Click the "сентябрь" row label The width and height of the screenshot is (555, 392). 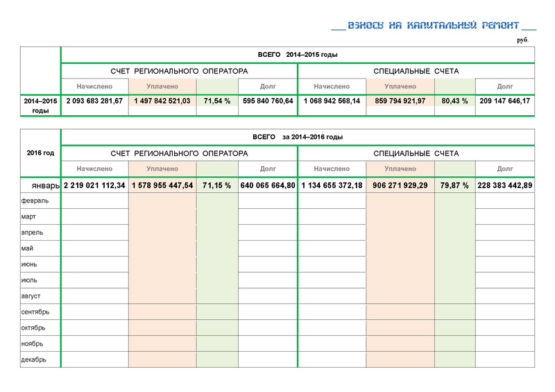coord(35,312)
